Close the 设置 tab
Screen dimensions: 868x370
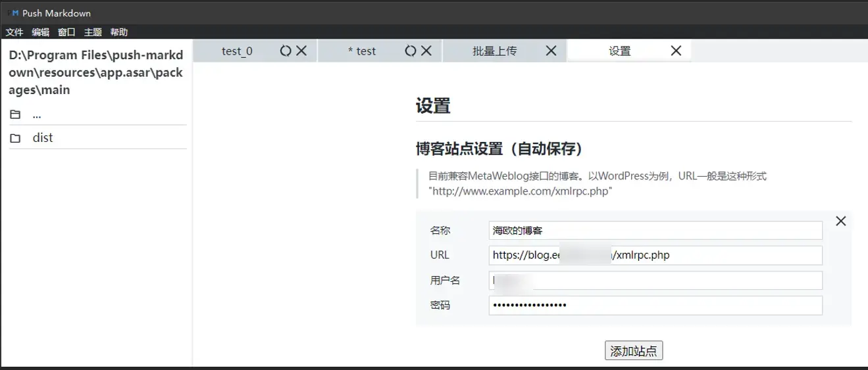[x=676, y=51]
